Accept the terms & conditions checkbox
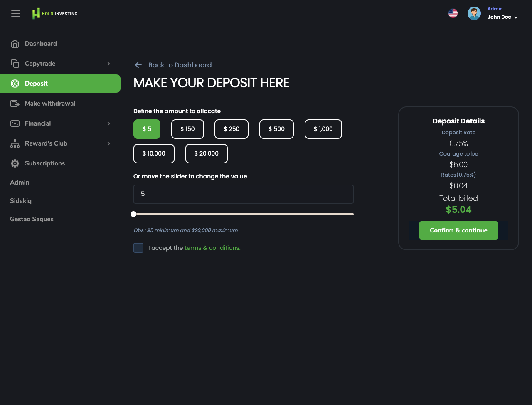Viewport: 532px width, 405px height. tap(138, 248)
